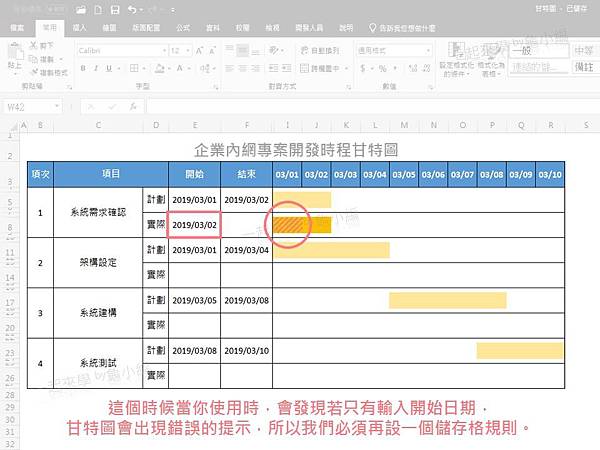The image size is (600, 450).
Task: Toggle Wrap Text (自動換列)
Action: coord(320,51)
